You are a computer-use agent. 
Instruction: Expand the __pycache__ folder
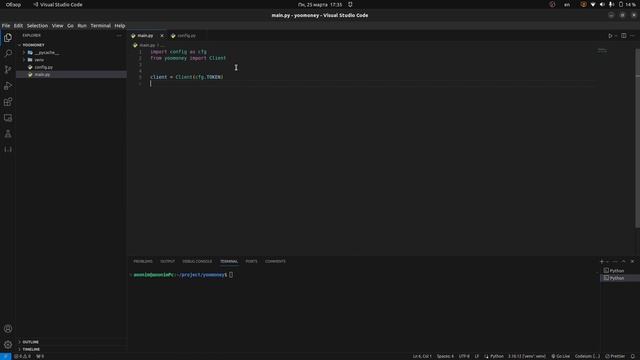coord(47,53)
